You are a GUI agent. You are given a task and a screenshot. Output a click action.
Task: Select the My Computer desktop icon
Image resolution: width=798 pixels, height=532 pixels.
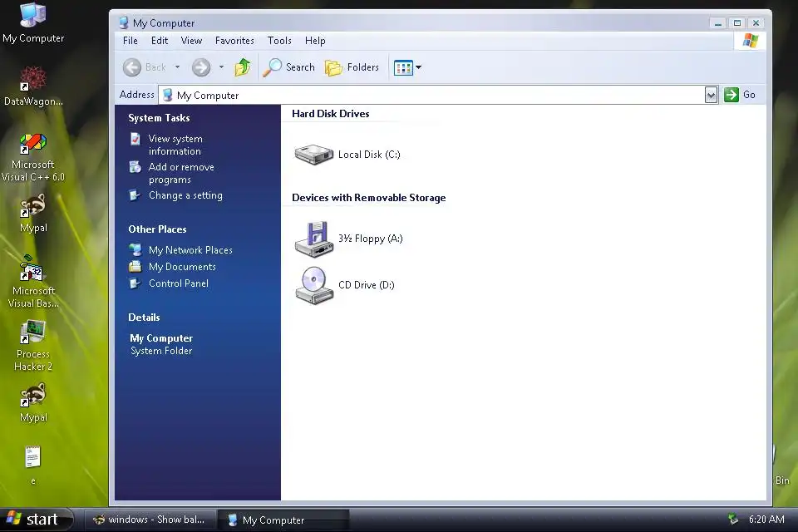point(33,23)
